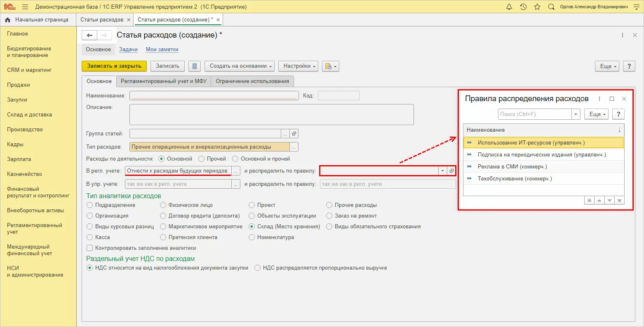Select Использование ИТ-ресурсов (управленч.) rule
The image size is (644, 327).
pyautogui.click(x=543, y=143)
